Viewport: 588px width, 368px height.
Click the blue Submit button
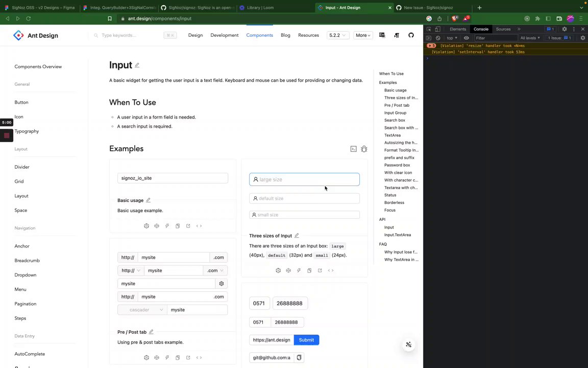306,340
